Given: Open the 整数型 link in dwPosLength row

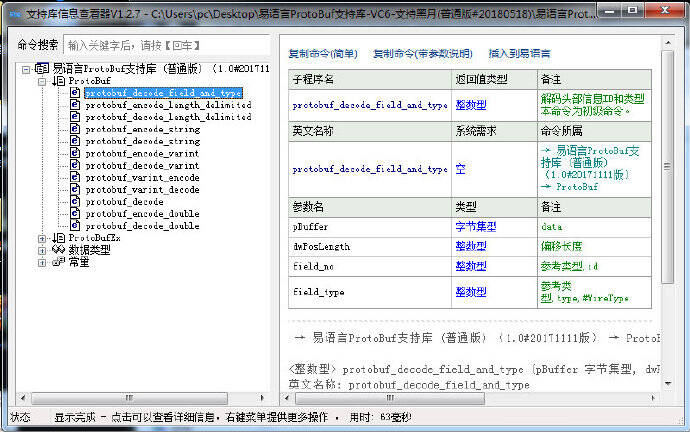Looking at the screenshot, I should click(x=471, y=246).
